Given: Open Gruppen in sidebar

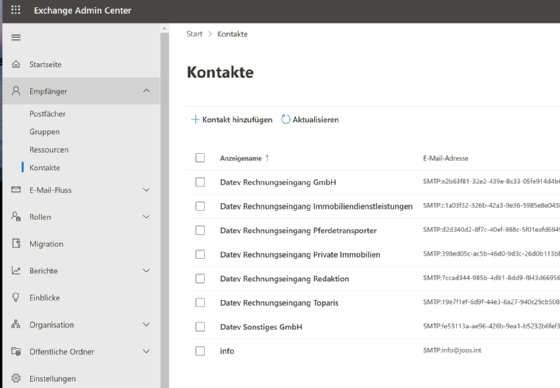Looking at the screenshot, I should (45, 132).
